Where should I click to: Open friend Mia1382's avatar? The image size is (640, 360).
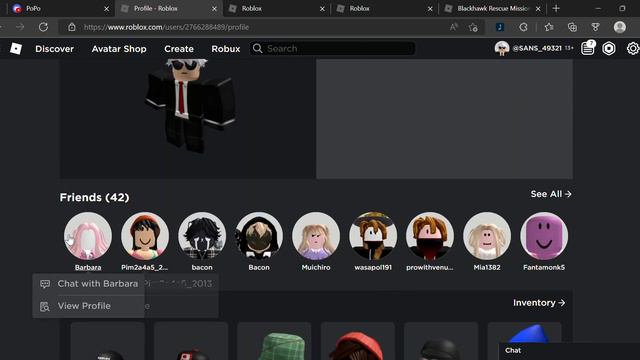pos(487,236)
